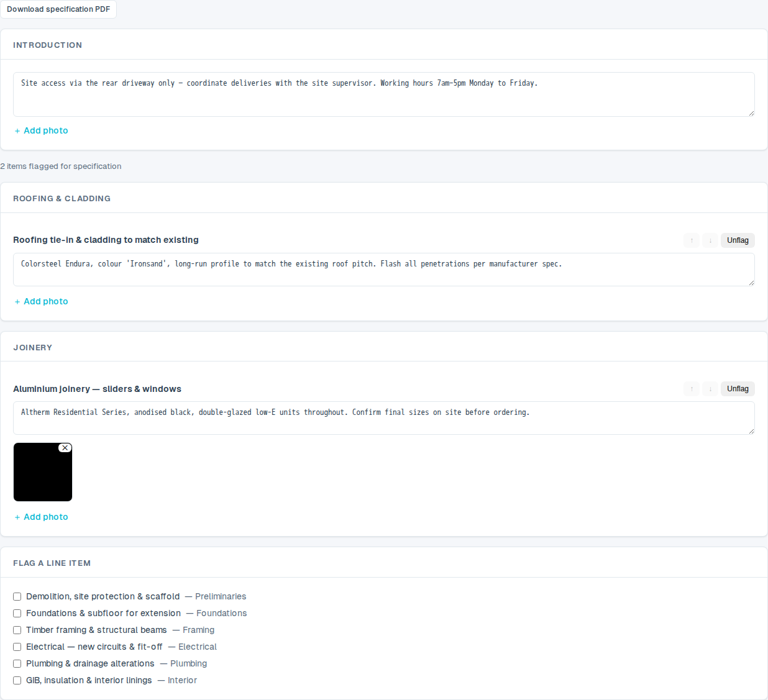Screen dimensions: 768x700
Task: Remove the joinery photo thumbnail
Action: tap(65, 448)
